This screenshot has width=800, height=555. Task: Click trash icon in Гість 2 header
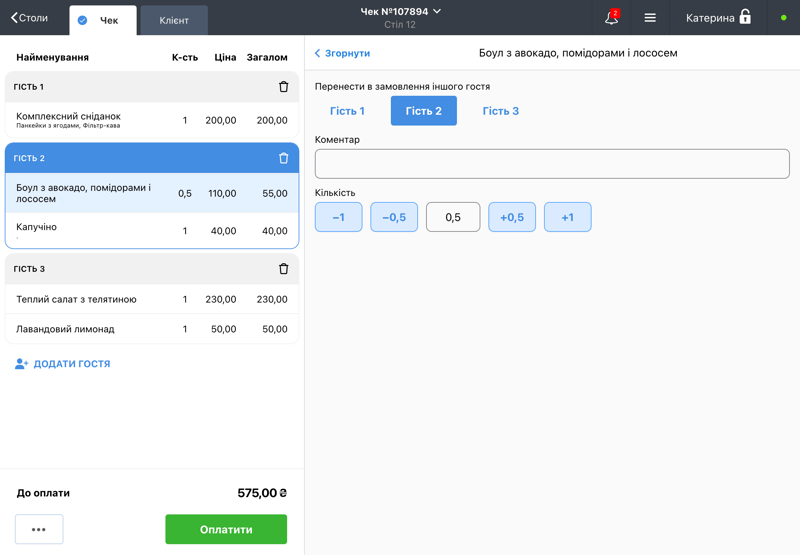283,158
